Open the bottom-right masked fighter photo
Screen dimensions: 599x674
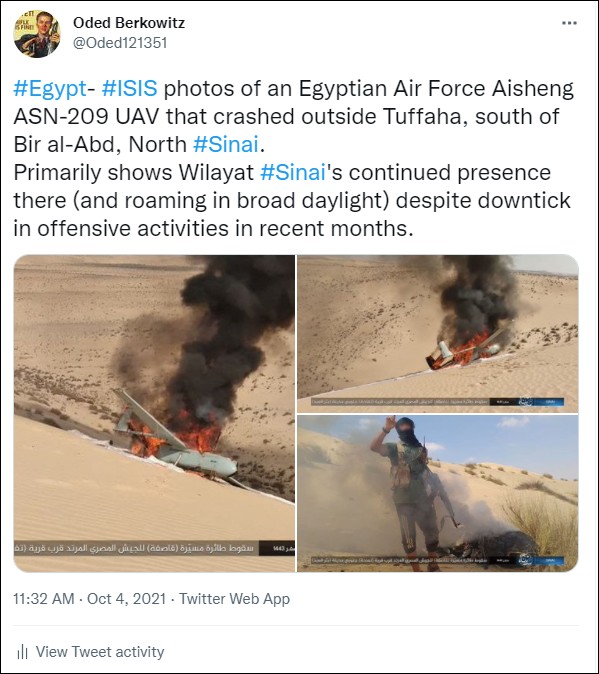(x=437, y=493)
